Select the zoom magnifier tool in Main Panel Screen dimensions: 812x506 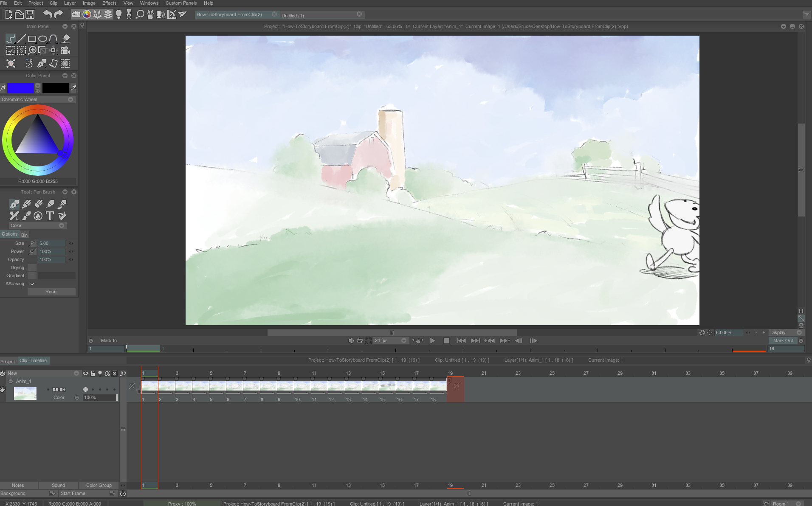[32, 51]
